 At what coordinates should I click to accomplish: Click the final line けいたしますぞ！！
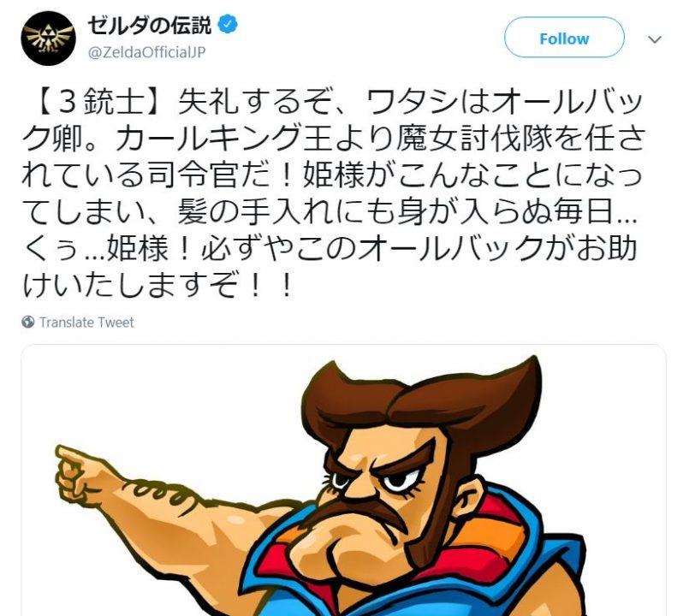157,284
